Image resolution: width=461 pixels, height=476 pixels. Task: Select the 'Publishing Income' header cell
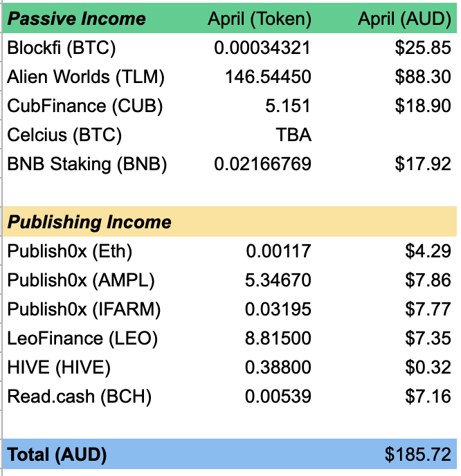[x=89, y=222]
